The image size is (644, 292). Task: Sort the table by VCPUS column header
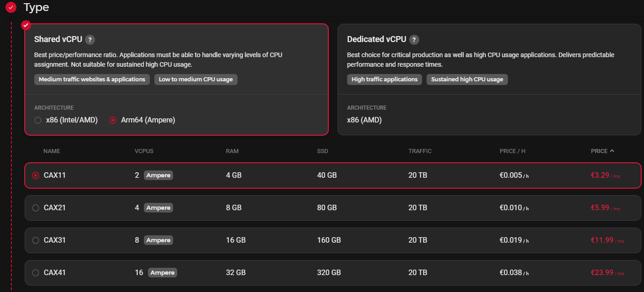(144, 151)
